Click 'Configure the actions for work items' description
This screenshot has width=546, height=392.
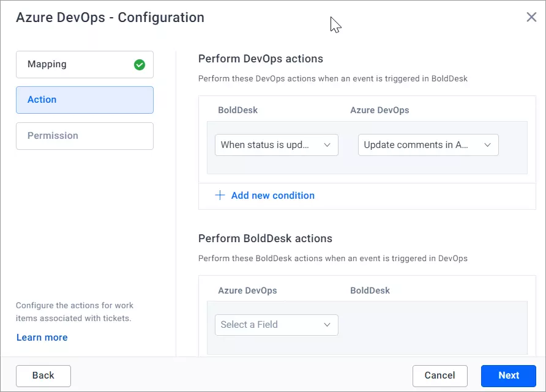[x=75, y=312]
